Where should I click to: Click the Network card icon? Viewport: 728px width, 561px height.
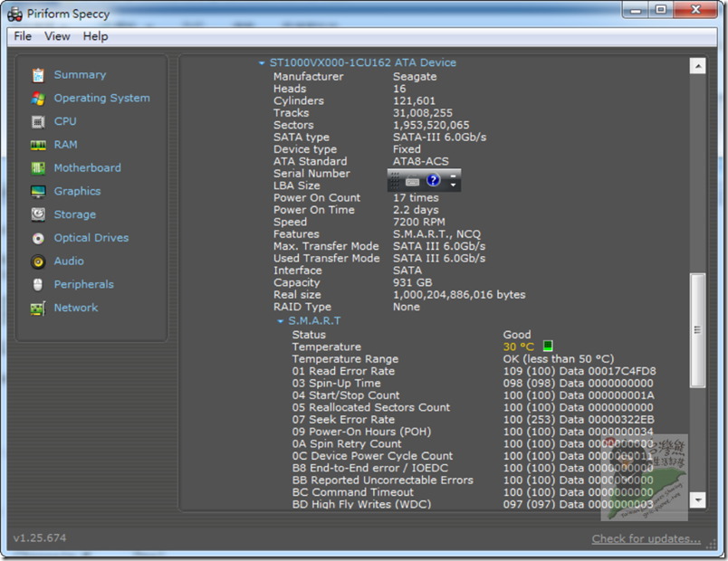(x=38, y=309)
